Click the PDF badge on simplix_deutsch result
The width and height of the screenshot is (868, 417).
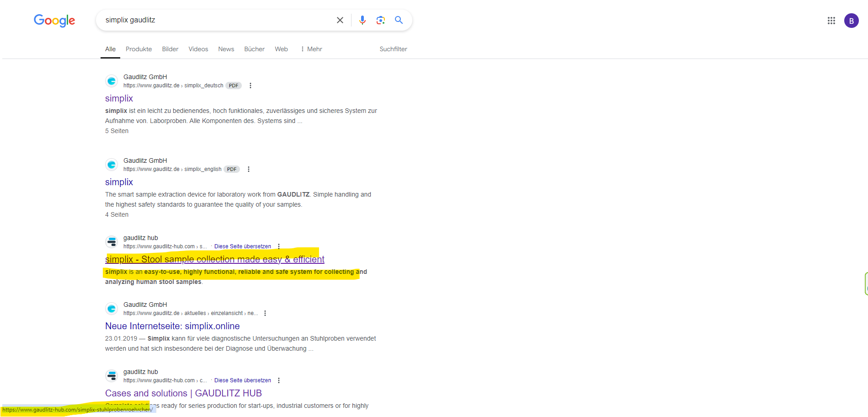point(234,86)
